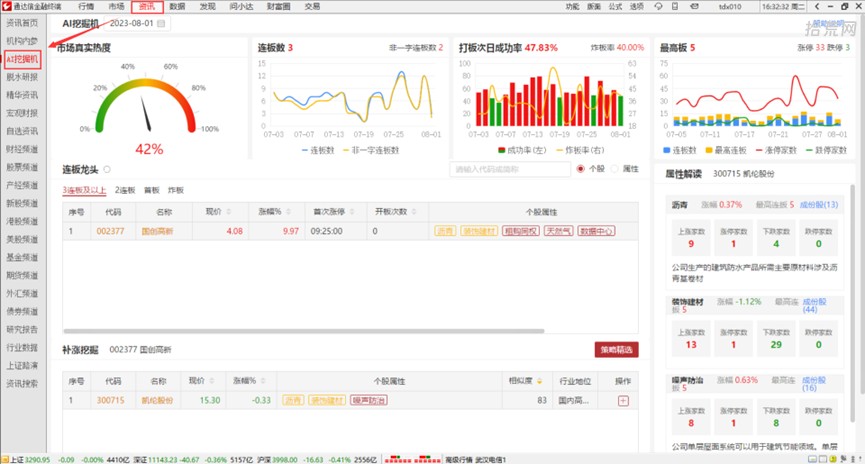865x464 pixels.
Task: Click the plus icon in 300715 row
Action: [x=623, y=401]
